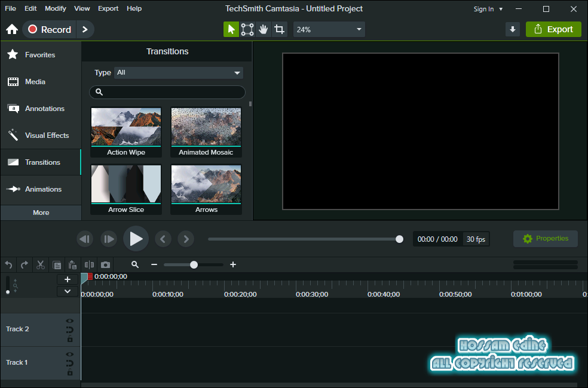Open the Edit menu
The image size is (588, 388).
(30, 8)
